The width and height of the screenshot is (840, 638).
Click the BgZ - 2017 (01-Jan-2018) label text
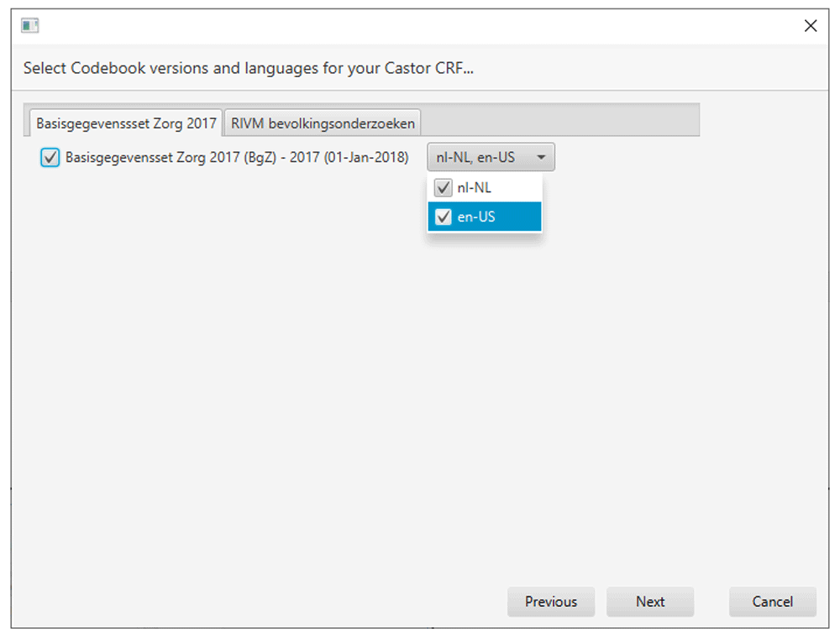(x=237, y=157)
